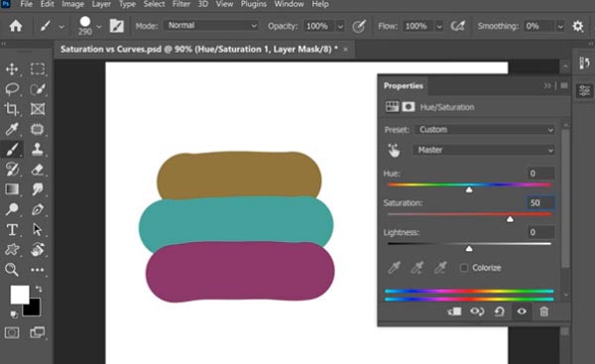Viewport: 595px width, 364px height.
Task: Enable airbrush-style build-up
Action: click(x=457, y=26)
